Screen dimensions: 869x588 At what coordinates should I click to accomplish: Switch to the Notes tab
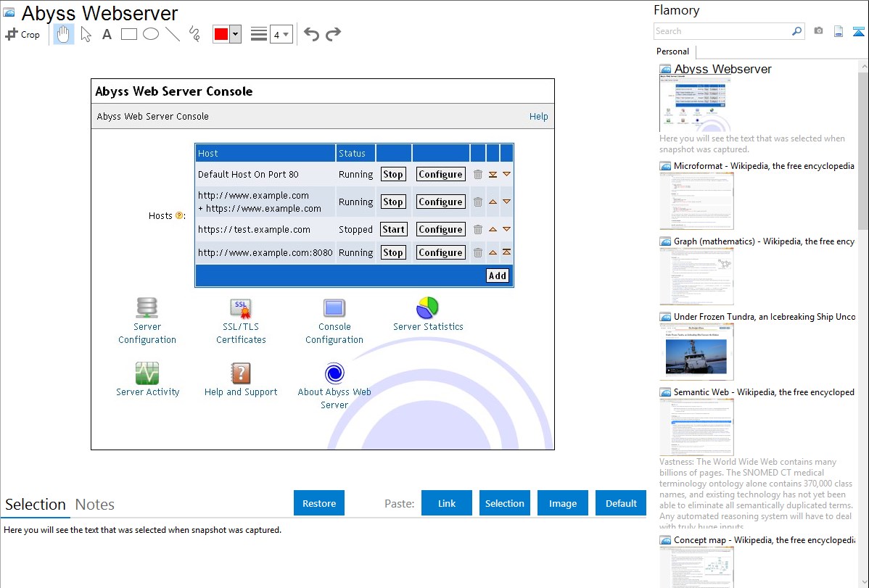(95, 505)
